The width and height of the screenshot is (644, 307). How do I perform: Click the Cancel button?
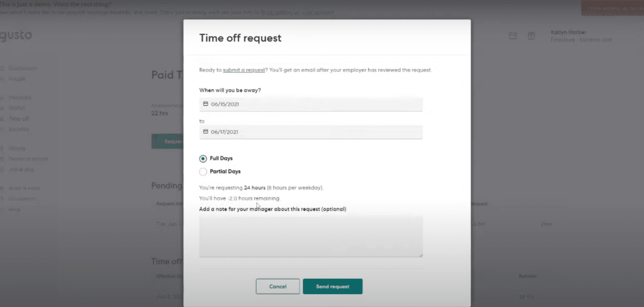point(278,286)
